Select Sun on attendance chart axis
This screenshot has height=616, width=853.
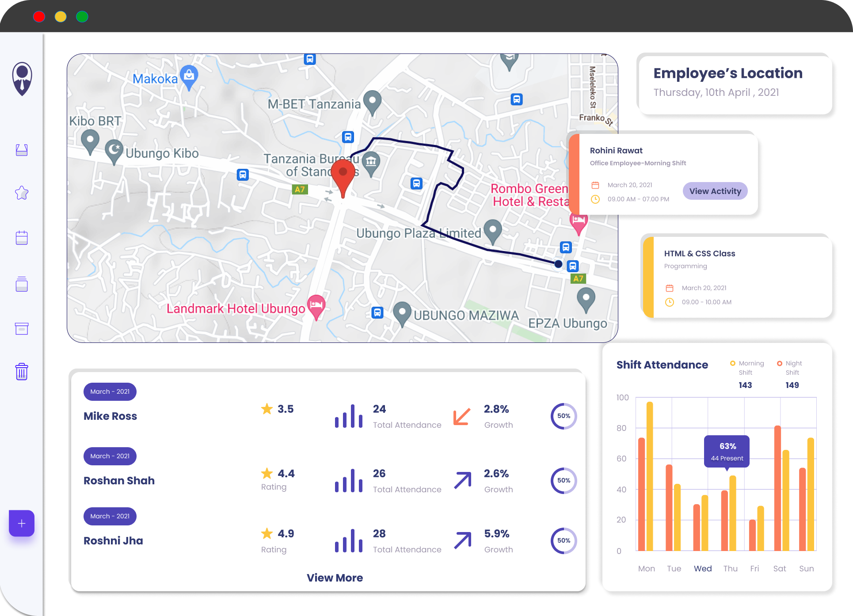pos(806,569)
